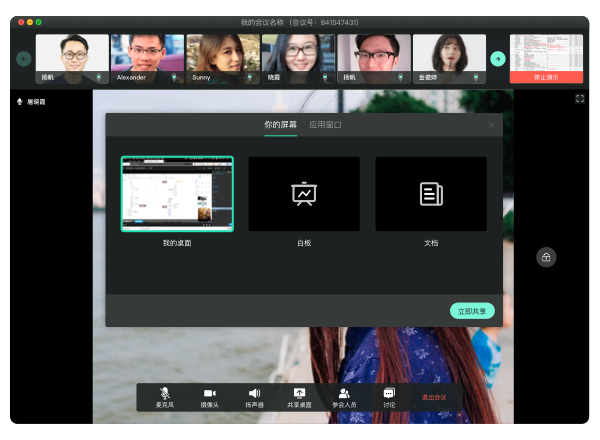Toggle the speaker (扬声器) audio
This screenshot has width=600, height=440.
[x=255, y=396]
